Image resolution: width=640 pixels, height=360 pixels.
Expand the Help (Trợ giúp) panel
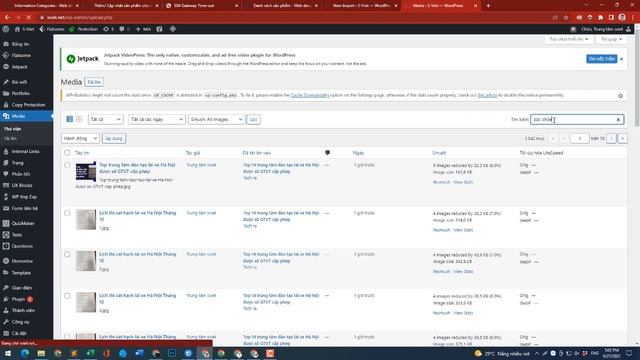611,39
